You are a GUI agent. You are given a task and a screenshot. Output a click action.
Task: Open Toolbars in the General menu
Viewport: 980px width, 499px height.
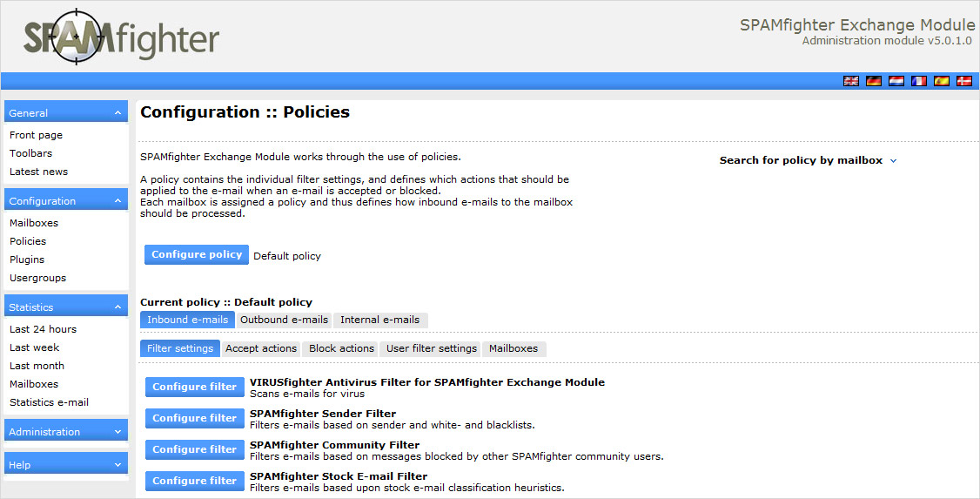point(30,153)
